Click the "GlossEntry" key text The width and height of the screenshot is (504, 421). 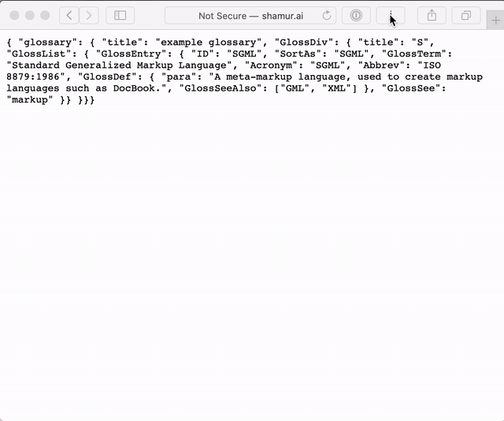[131, 54]
